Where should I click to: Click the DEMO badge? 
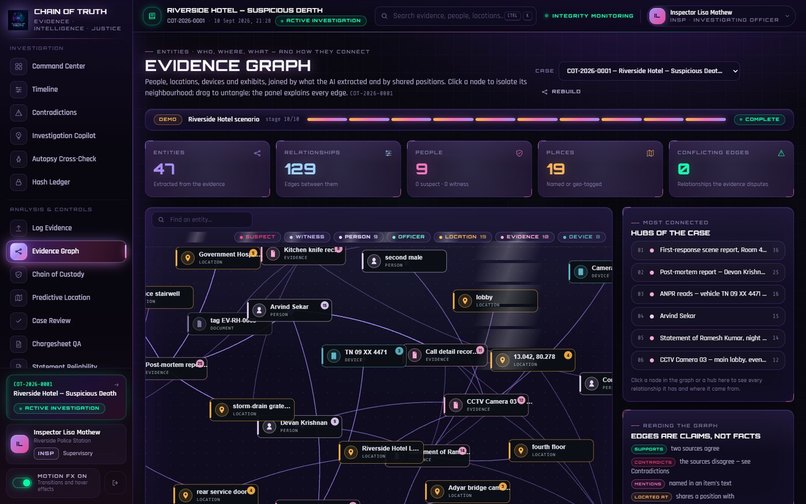168,119
